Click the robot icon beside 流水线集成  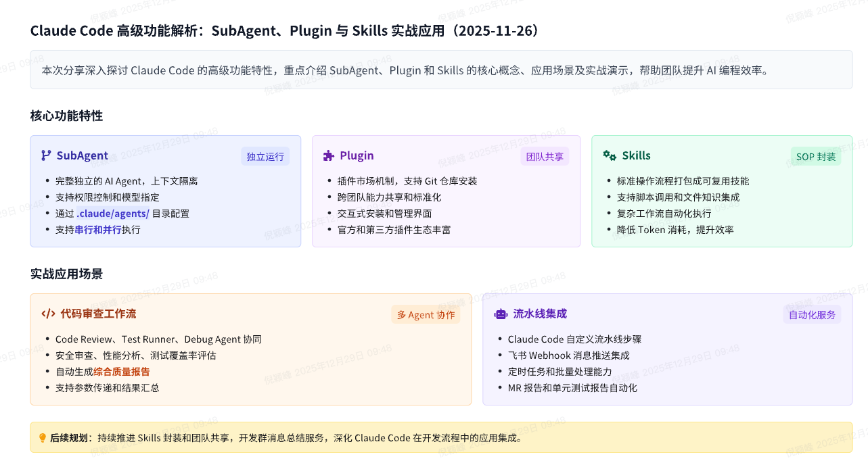(x=501, y=314)
